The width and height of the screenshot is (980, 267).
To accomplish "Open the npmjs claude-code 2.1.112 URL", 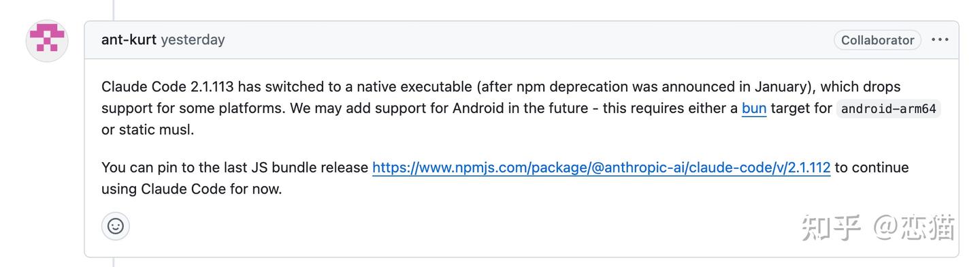I will pyautogui.click(x=601, y=168).
